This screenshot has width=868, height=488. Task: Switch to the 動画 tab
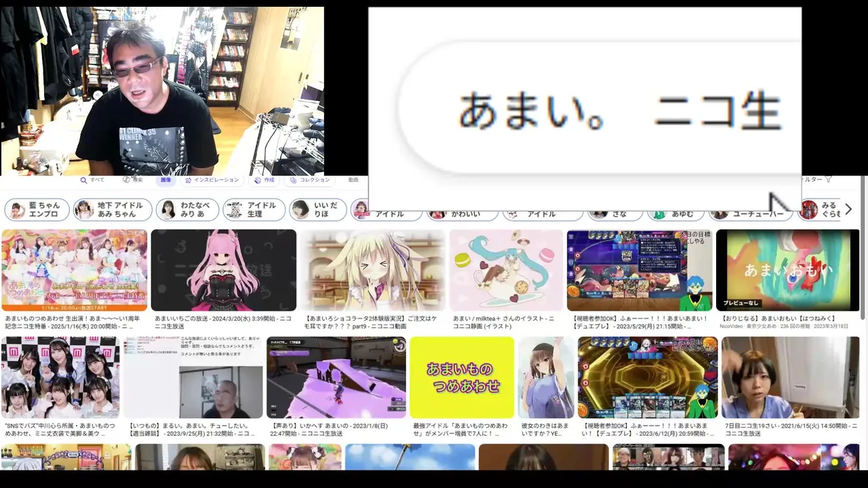click(353, 180)
